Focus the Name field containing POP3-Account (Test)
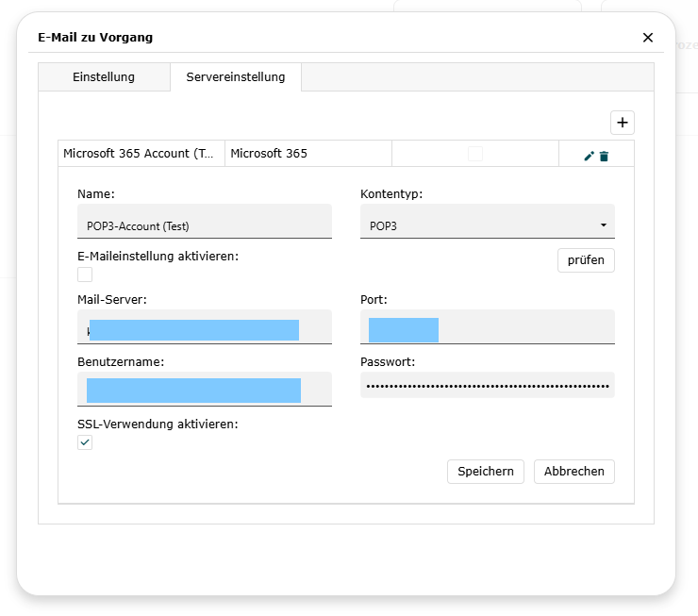The width and height of the screenshot is (698, 616). [204, 225]
